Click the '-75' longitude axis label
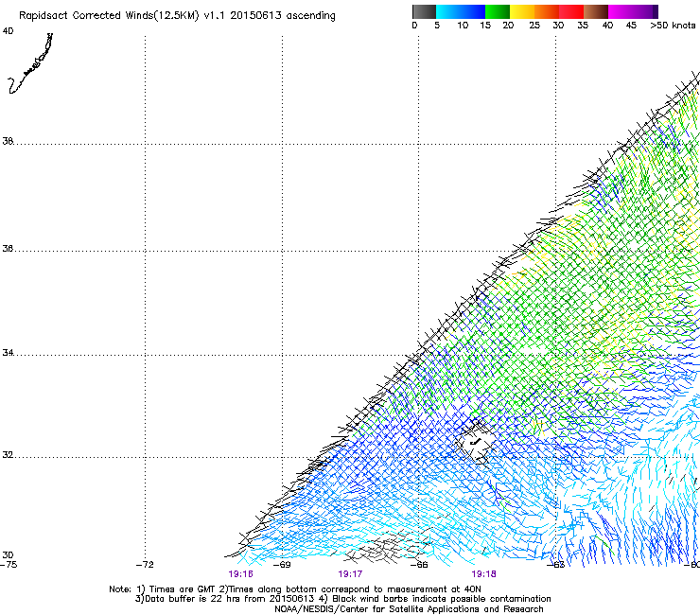 9,565
